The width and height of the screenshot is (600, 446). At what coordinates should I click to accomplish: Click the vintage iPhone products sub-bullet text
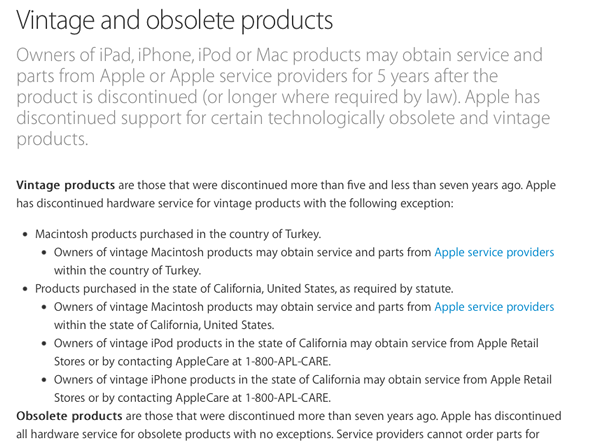(303, 389)
